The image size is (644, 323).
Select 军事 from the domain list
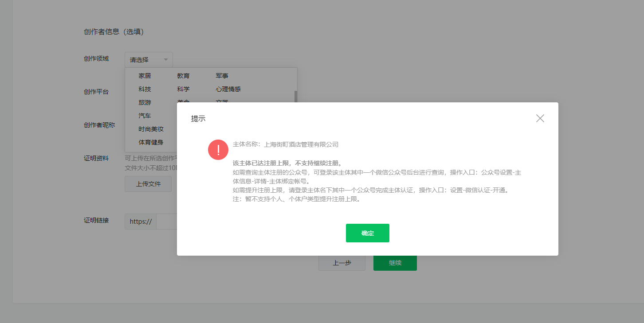[x=222, y=76]
